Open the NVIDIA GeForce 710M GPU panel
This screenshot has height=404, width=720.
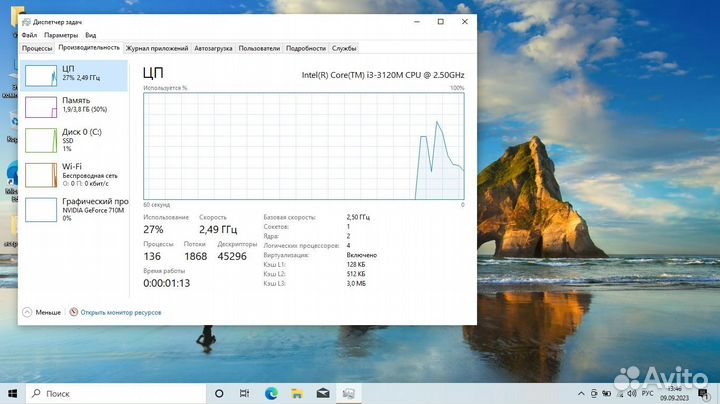[x=74, y=210]
